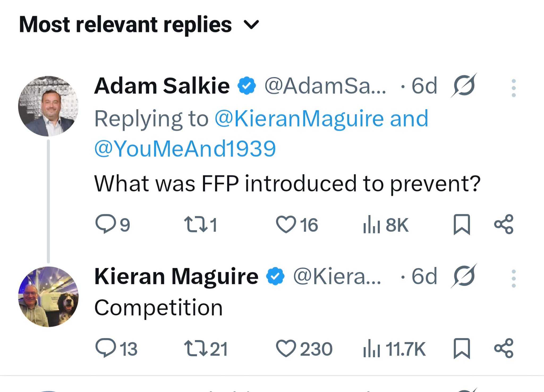This screenshot has width=544, height=392.
Task: Bookmark Kieran Maguire's tweet
Action: tap(462, 349)
